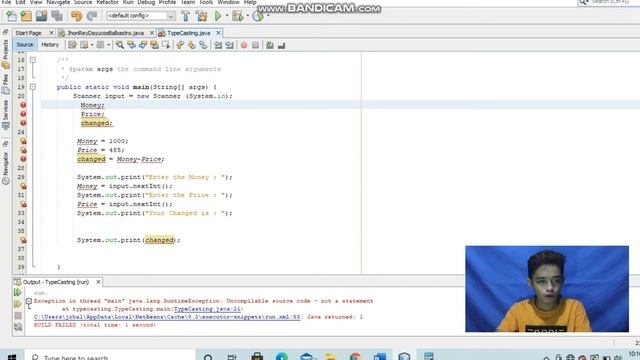Click the Uncomment lines icon
Screen dimensions: 640x360
[x=281, y=45]
